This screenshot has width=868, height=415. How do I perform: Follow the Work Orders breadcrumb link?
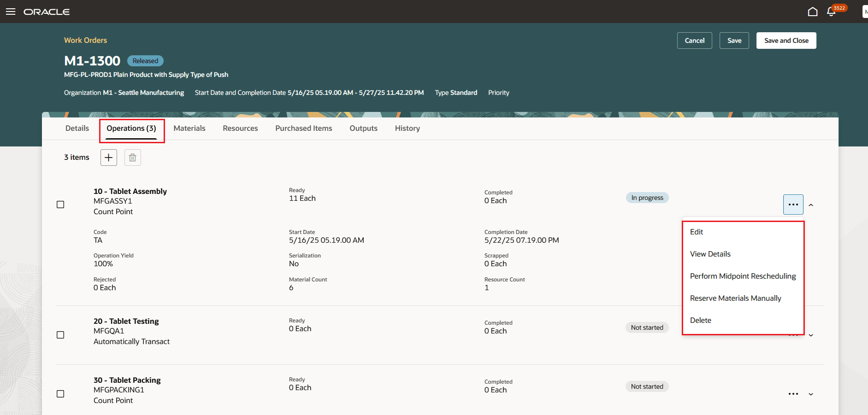pyautogui.click(x=85, y=41)
